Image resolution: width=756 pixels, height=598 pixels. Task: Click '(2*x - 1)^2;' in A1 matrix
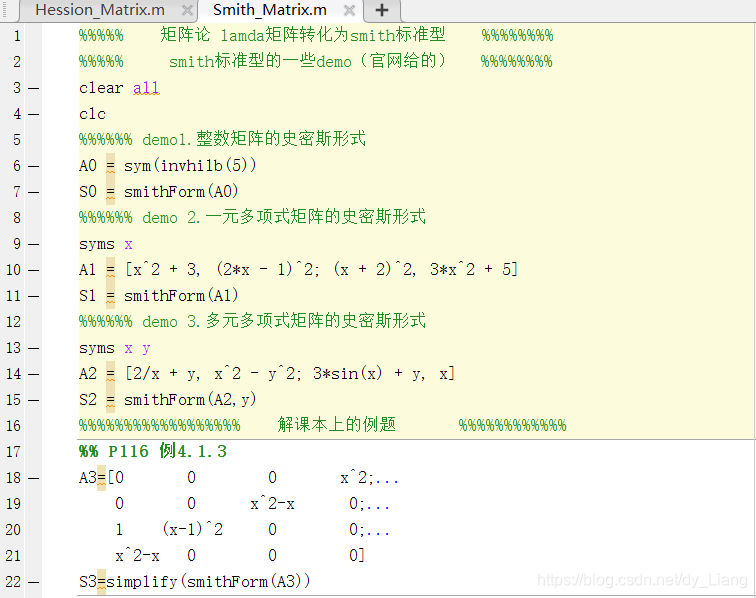click(268, 270)
